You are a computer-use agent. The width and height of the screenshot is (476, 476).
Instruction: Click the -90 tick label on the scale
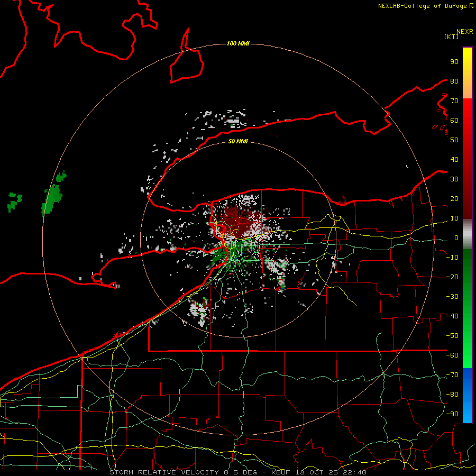pos(452,414)
